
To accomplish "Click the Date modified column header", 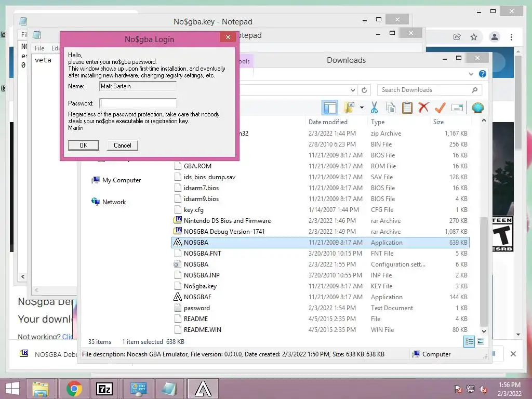I will 328,122.
